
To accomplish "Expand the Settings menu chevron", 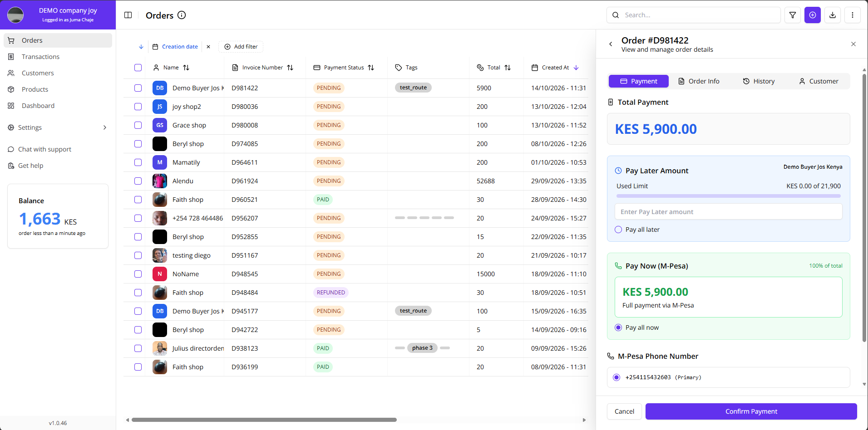I will click(105, 127).
